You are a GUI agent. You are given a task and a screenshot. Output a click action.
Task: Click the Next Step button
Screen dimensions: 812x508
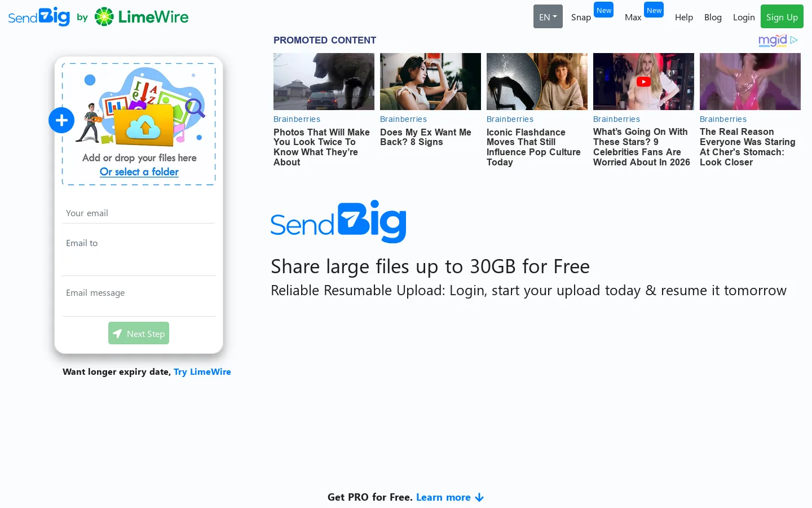[x=139, y=334]
